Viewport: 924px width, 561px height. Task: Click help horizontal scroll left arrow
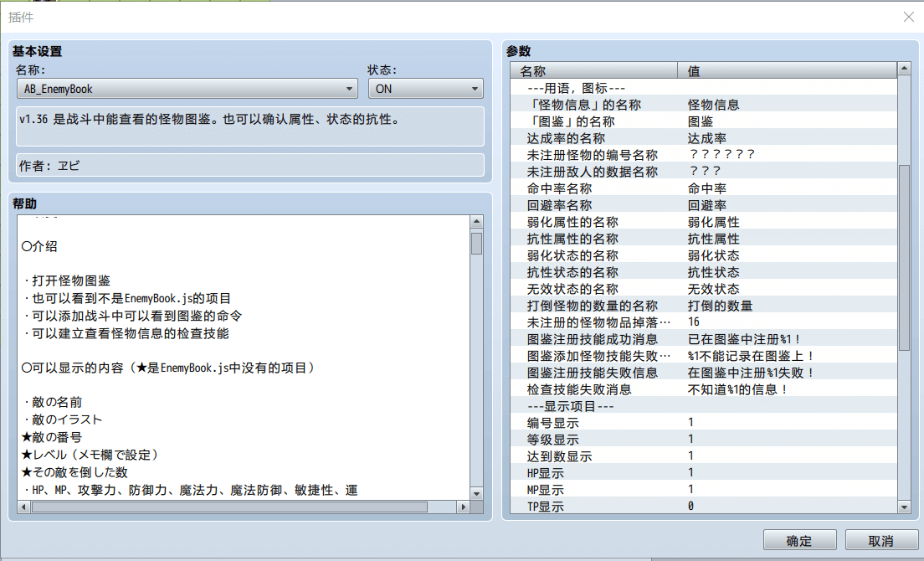click(23, 507)
